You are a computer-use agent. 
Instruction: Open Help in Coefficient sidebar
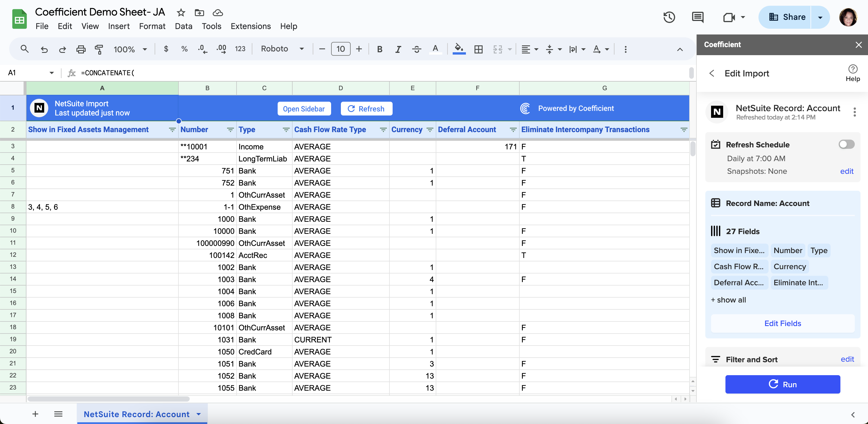pos(852,73)
